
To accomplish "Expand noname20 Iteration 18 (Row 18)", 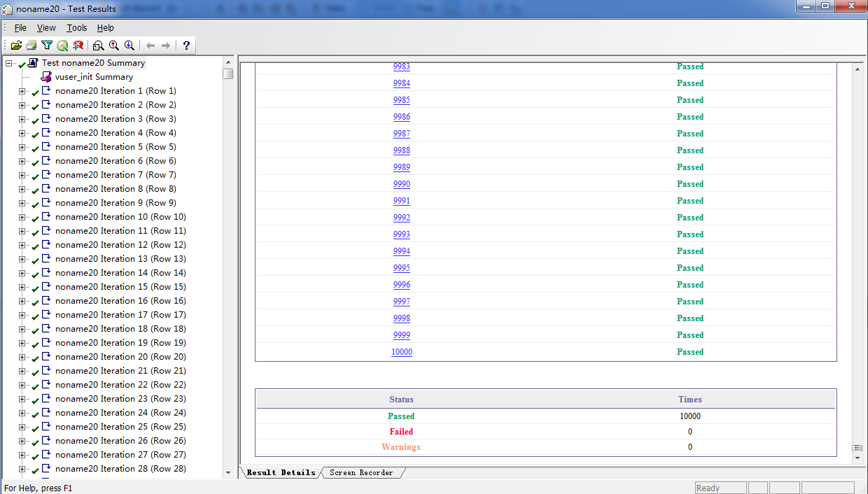I will point(22,329).
